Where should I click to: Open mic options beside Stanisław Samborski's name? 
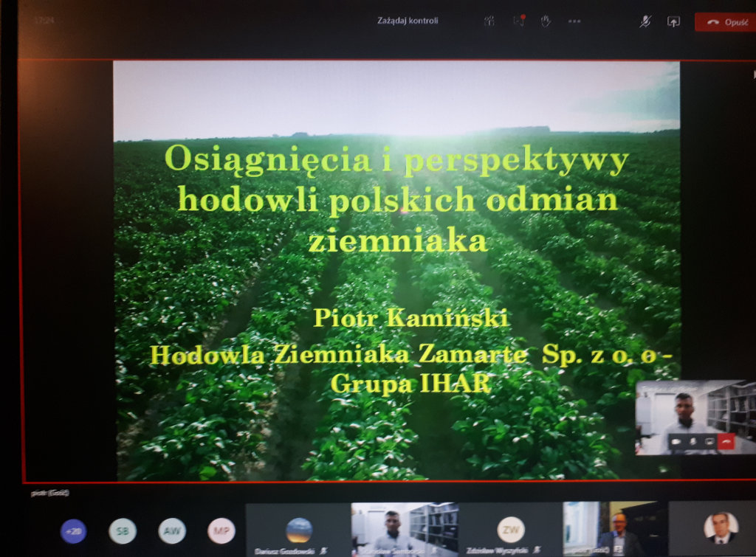click(433, 550)
